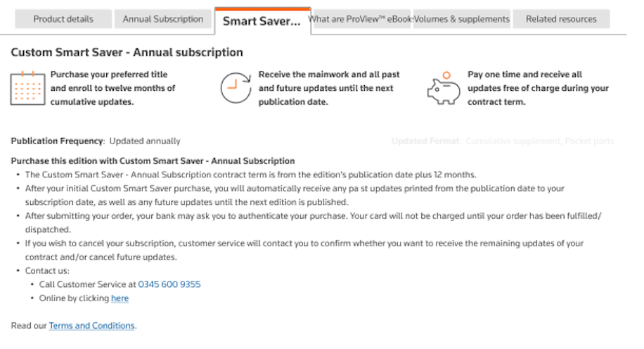Switch to the Annual Subscription tab
644x349 pixels.
point(162,19)
